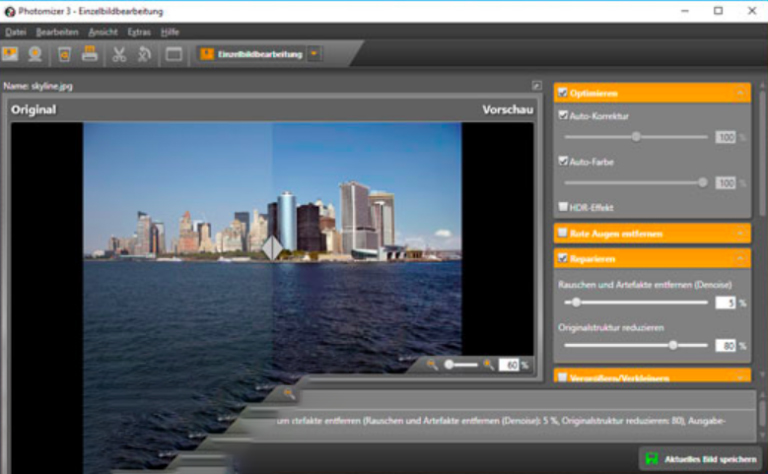768x474 pixels.
Task: Click the trash bin icon in the toolbar
Action: (64, 54)
